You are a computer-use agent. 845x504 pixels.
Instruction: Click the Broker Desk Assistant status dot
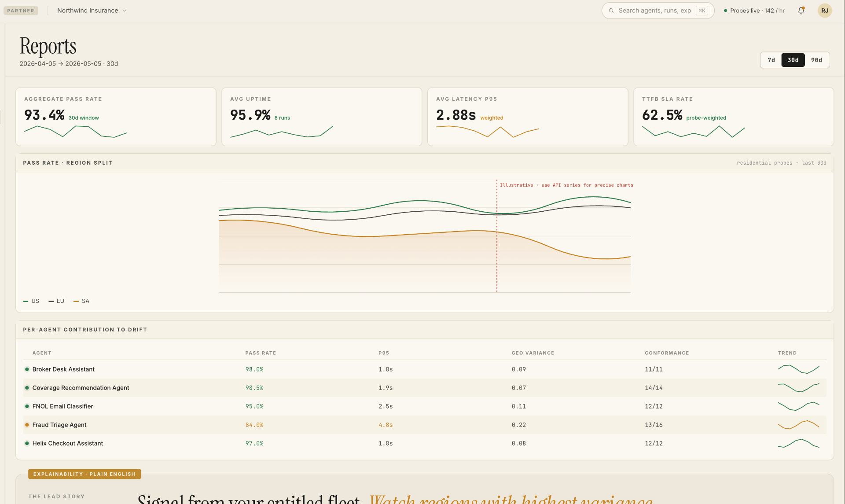pos(27,369)
